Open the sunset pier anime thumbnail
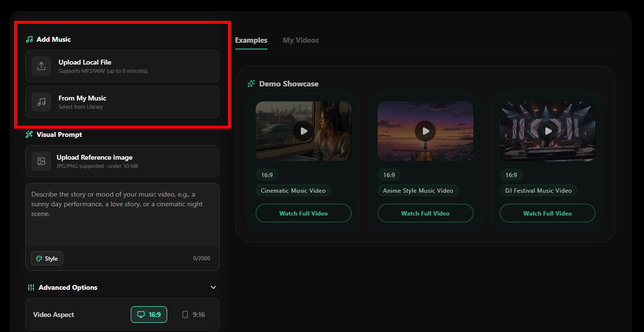The image size is (644, 332). (x=425, y=131)
